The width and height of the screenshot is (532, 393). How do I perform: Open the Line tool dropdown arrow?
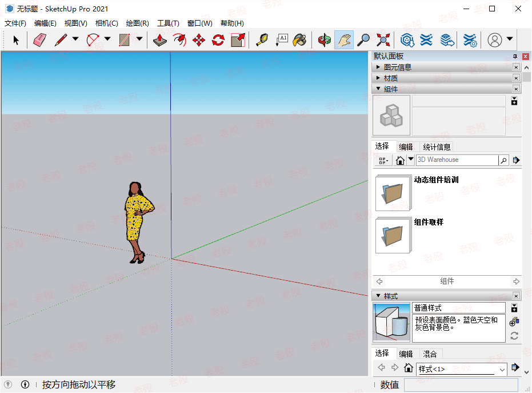(75, 39)
